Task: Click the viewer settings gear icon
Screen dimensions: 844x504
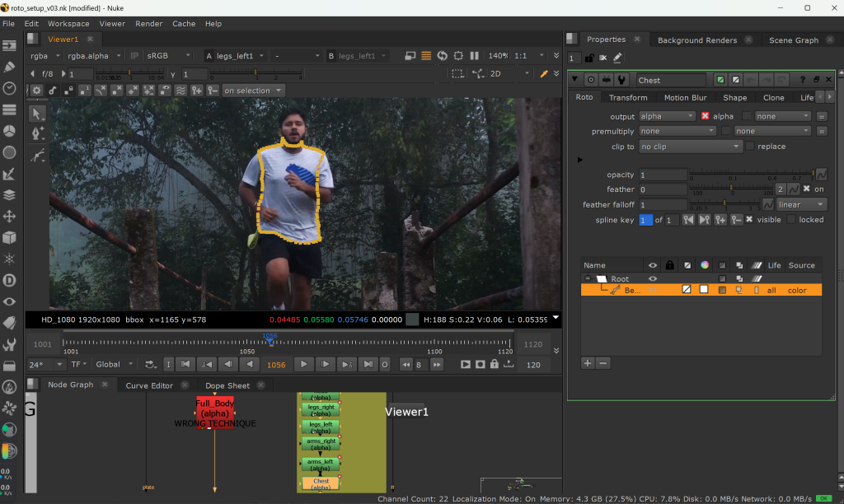Action: [x=36, y=91]
